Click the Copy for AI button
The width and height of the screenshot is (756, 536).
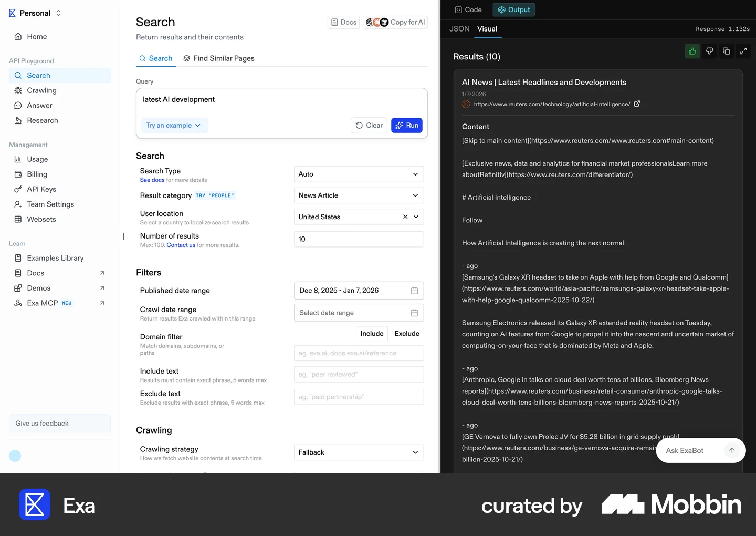click(395, 22)
